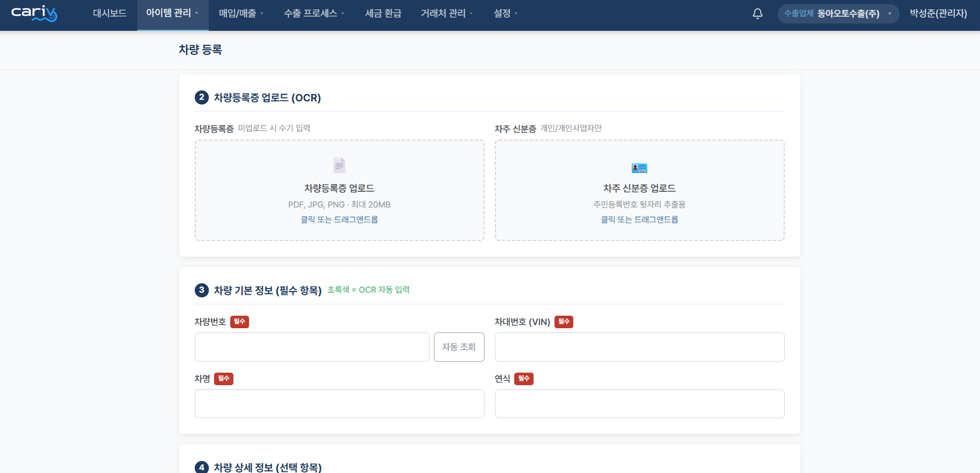Viewport: 980px width, 473px height.
Task: Open the 대시보드 menu
Action: [x=110, y=14]
